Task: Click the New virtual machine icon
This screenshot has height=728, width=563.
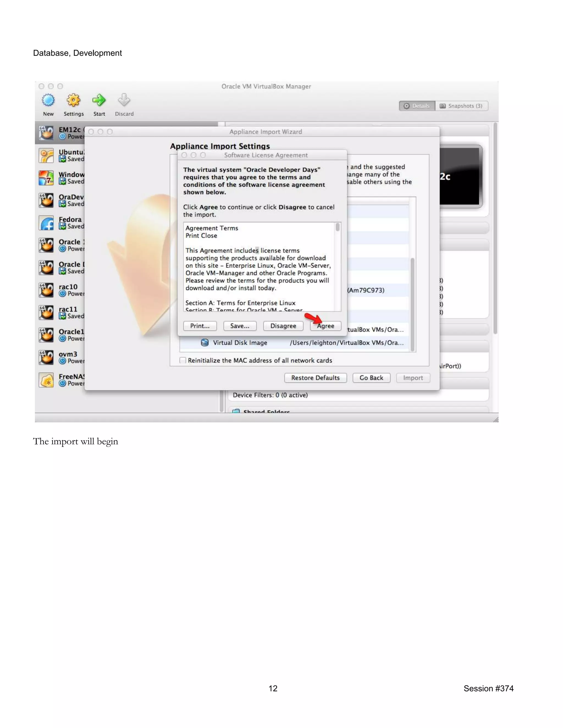Action: click(48, 100)
